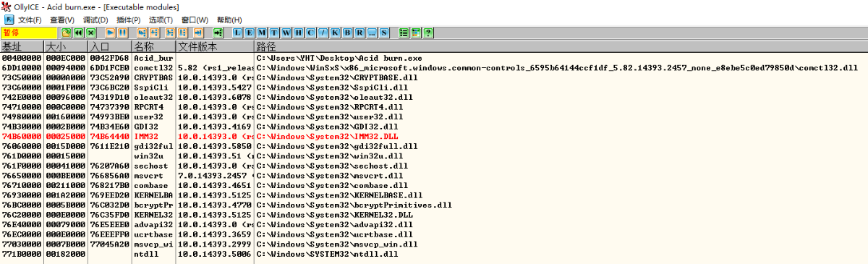
Task: Show Patches with slash button
Action: point(323,33)
